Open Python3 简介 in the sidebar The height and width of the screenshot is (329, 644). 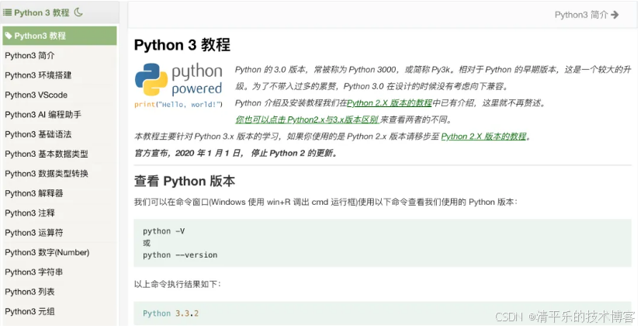(x=29, y=55)
